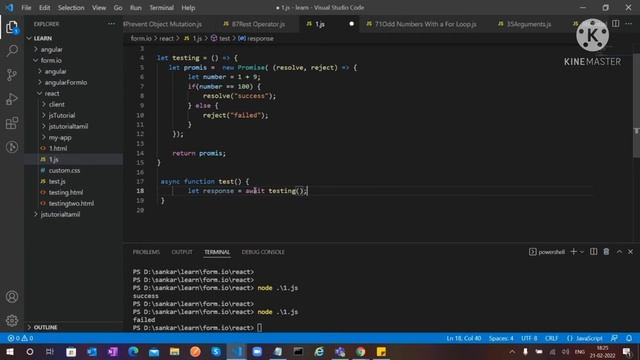640x360 pixels.
Task: Open the Terminal menu
Action: click(161, 8)
